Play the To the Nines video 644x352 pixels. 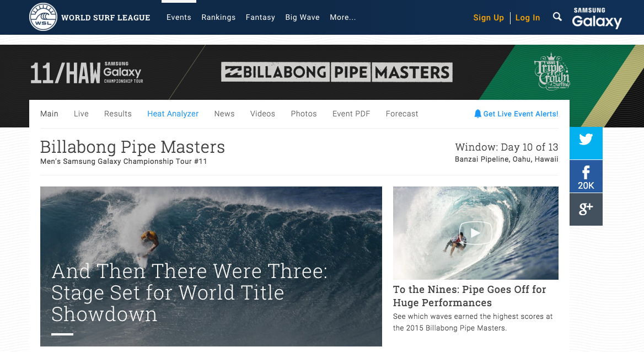(476, 233)
